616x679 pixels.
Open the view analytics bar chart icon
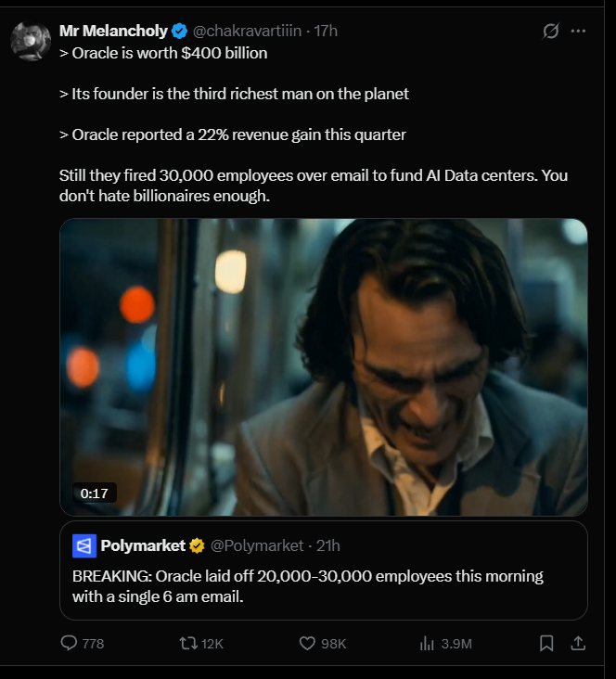428,643
